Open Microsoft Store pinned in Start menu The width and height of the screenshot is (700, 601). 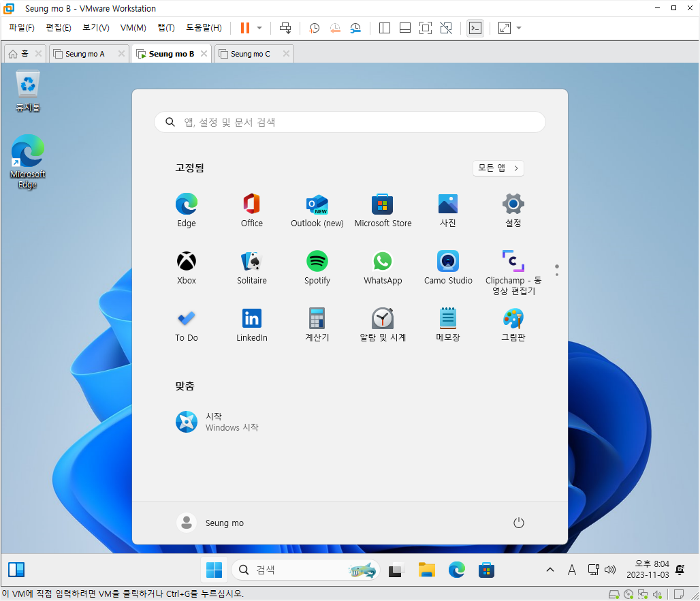tap(383, 210)
